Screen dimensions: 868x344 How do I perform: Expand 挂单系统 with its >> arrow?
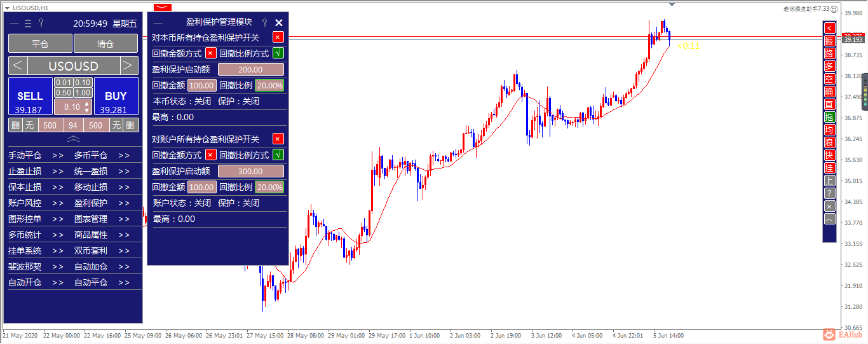(58, 251)
